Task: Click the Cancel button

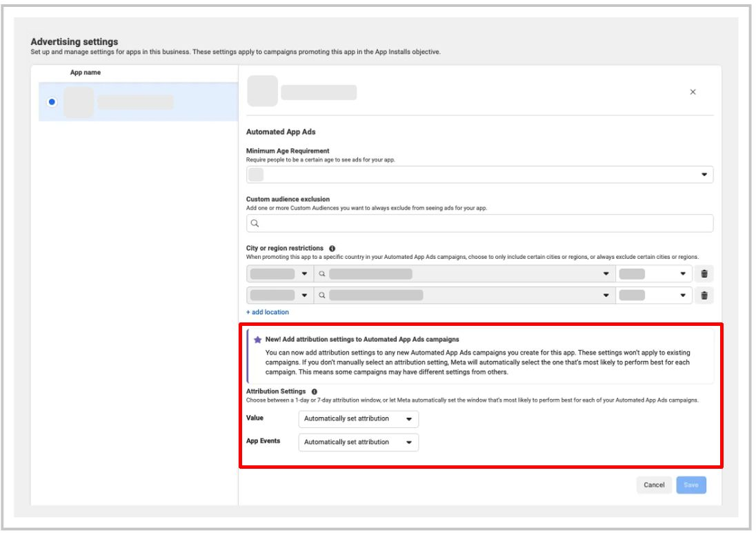Action: (x=654, y=485)
